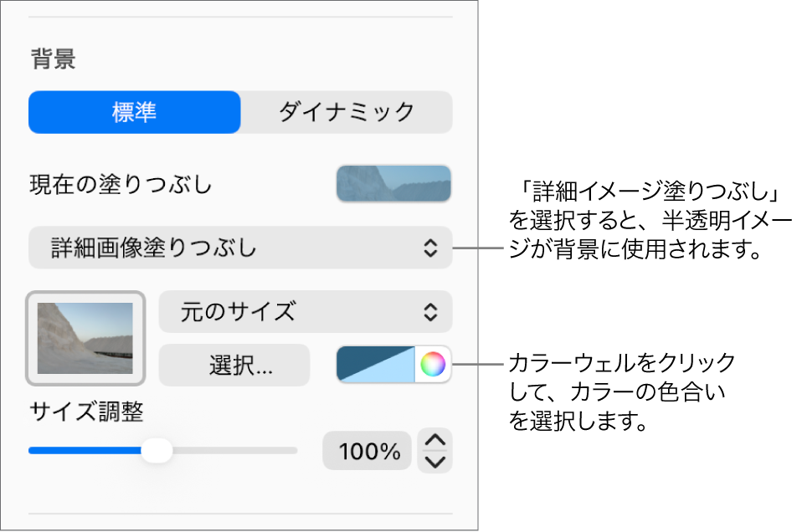This screenshot has height=532, width=802.
Task: Choose an image fill via the 選択 button
Action: point(234,365)
